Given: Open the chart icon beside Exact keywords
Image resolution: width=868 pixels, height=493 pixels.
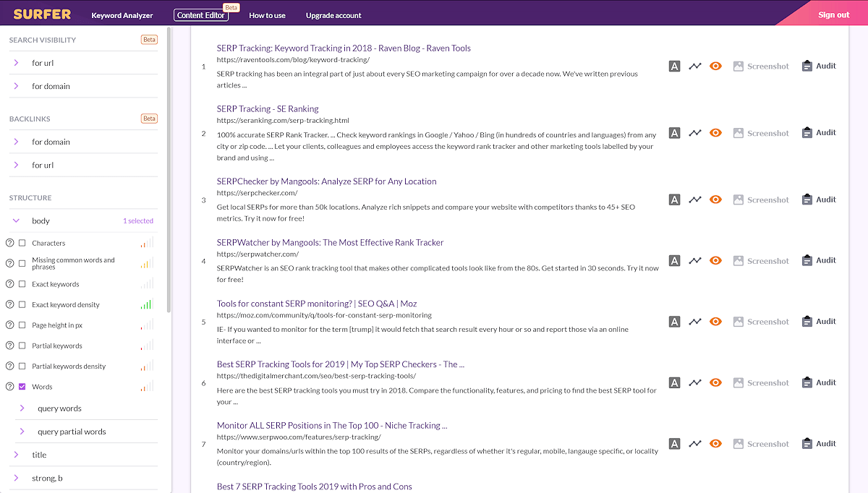Looking at the screenshot, I should tap(145, 283).
